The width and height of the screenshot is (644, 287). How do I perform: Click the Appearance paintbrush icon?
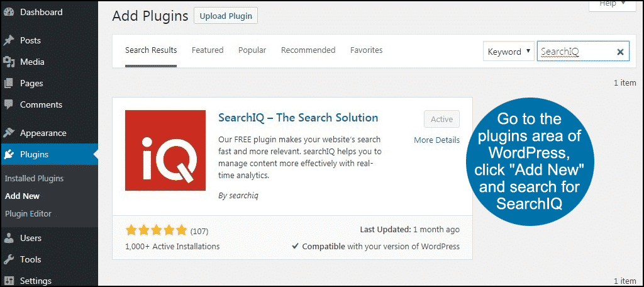pos(9,133)
